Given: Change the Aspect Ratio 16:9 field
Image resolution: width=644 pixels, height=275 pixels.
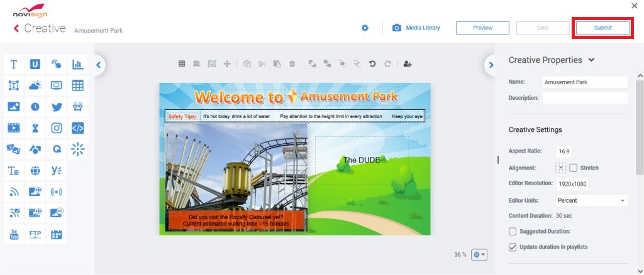Looking at the screenshot, I should (564, 151).
